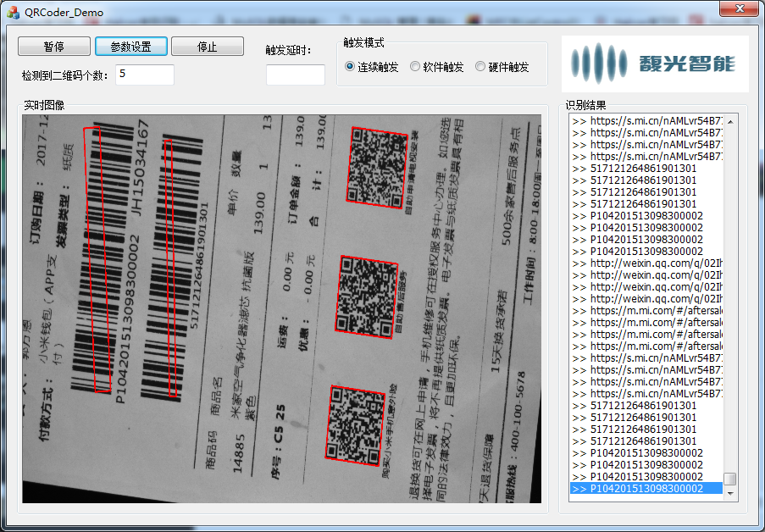
Task: Pause capture with the 暂停 button
Action: [x=54, y=47]
